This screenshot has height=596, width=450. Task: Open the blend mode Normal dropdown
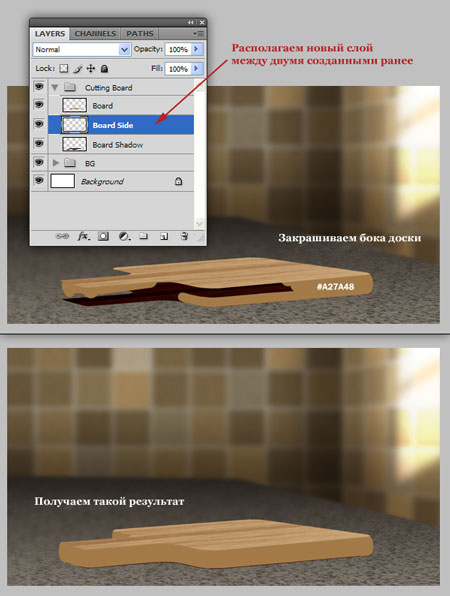(x=81, y=49)
